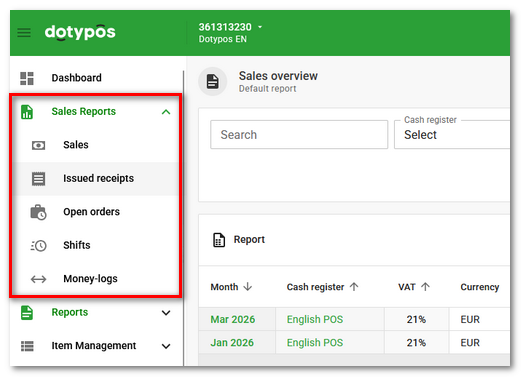
Task: Click the Open orders briefcase icon
Action: [38, 212]
